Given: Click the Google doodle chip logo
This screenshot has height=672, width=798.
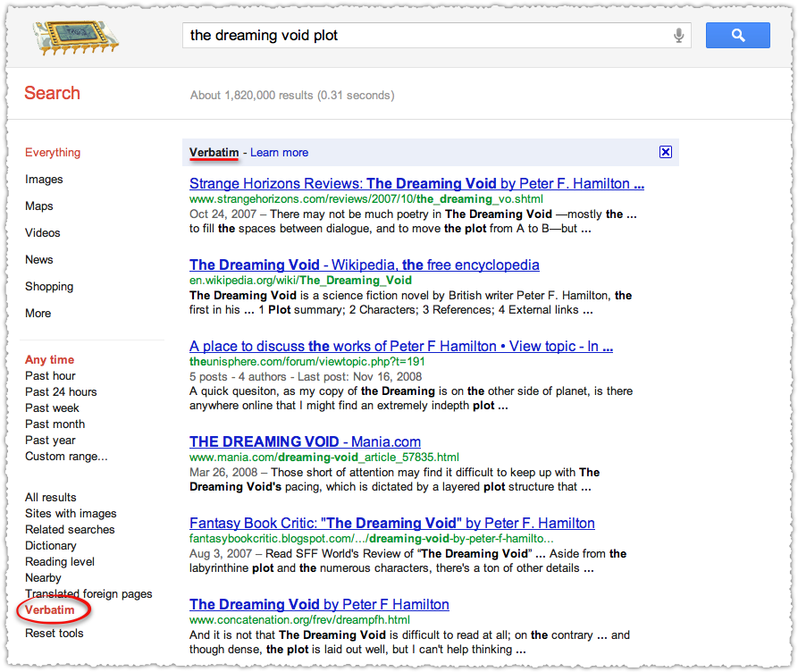Looking at the screenshot, I should click(x=76, y=38).
